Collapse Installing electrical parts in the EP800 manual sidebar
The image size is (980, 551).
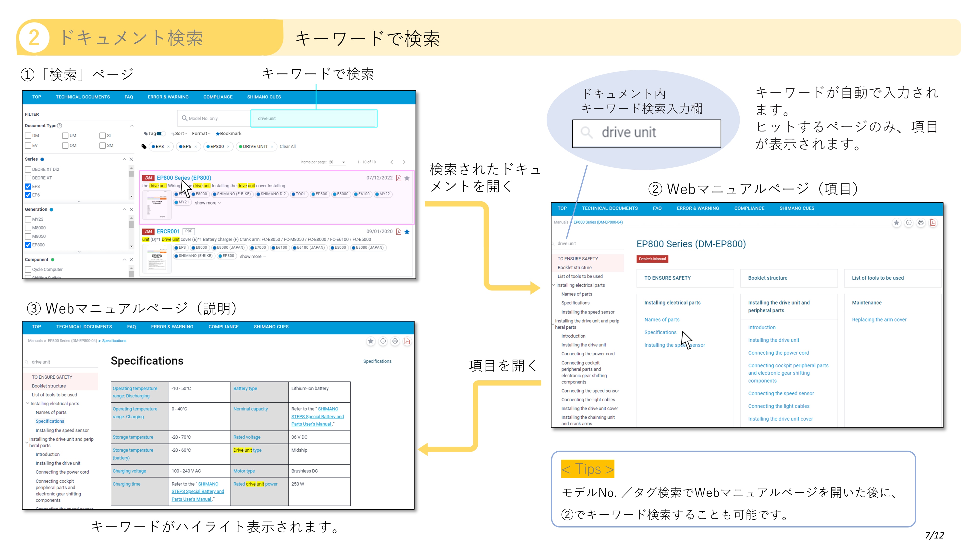click(553, 285)
